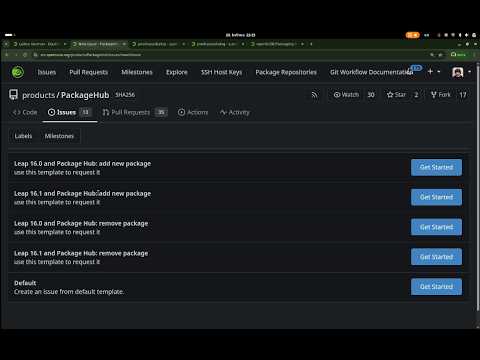View the 30 watchers count
Viewport: 480px width, 360px height.
pos(371,95)
